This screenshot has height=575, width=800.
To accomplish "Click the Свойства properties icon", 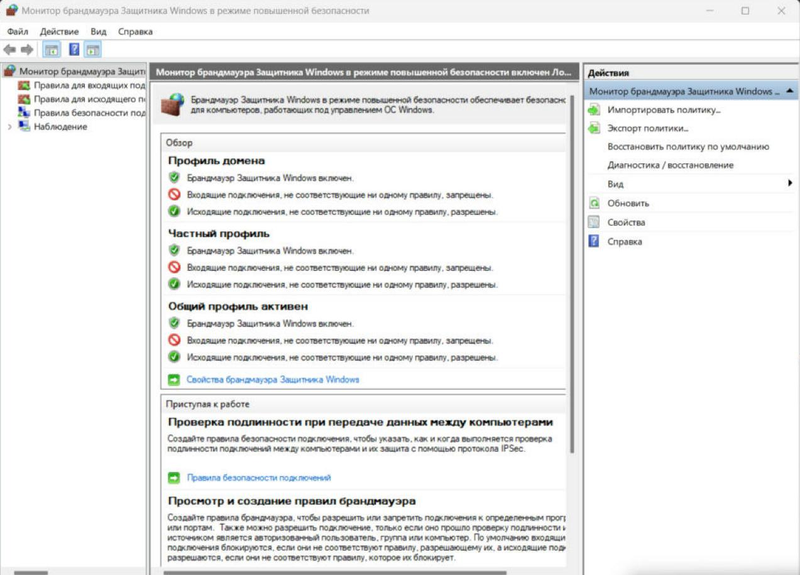I will pos(594,222).
